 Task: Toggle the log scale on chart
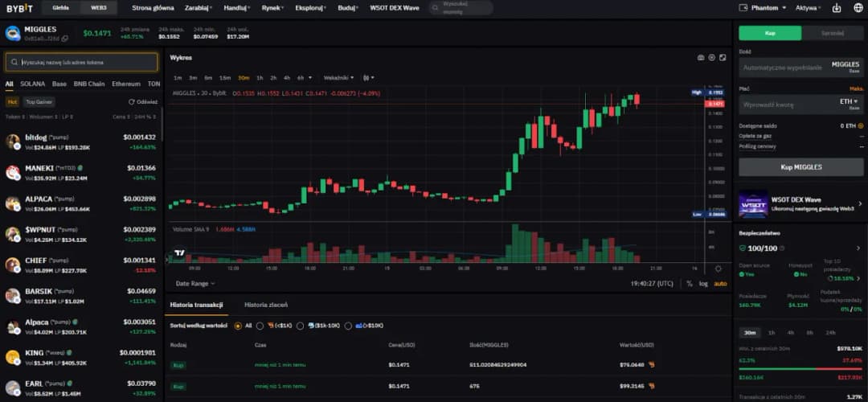coord(703,284)
